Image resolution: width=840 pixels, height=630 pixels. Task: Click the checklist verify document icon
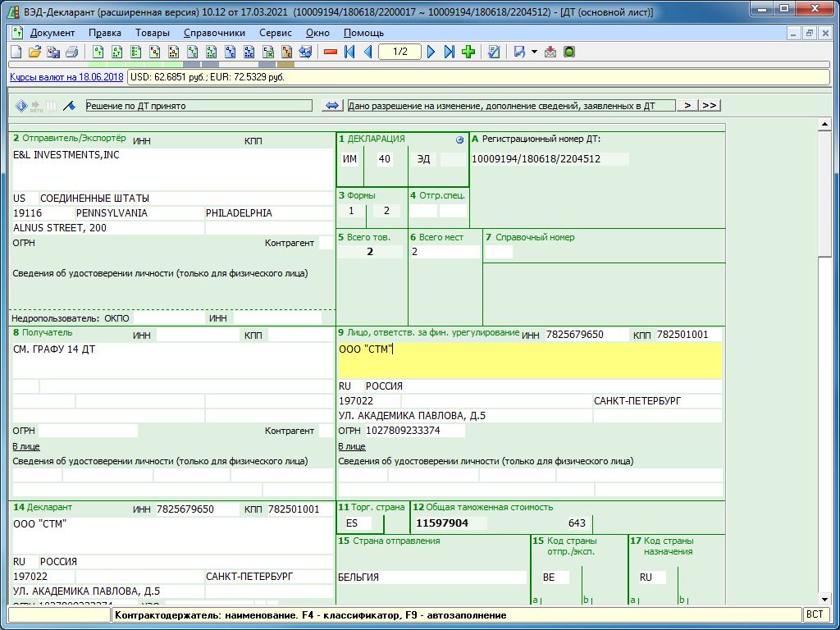click(x=494, y=52)
